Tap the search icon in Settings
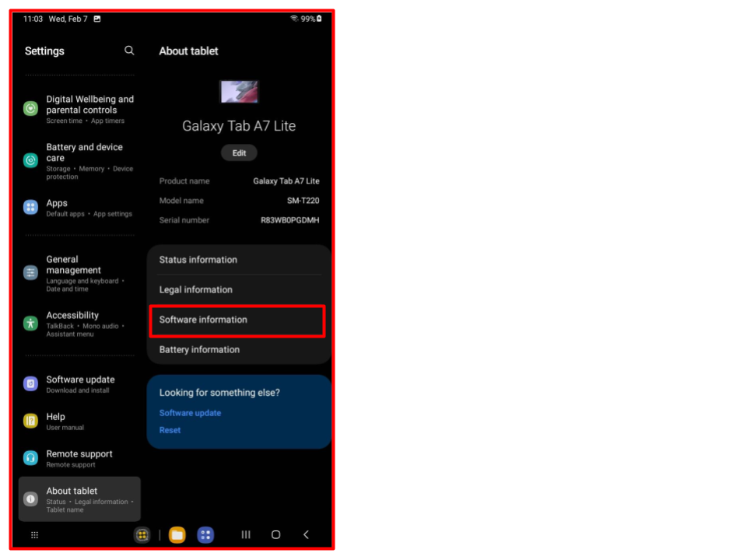 (x=129, y=51)
